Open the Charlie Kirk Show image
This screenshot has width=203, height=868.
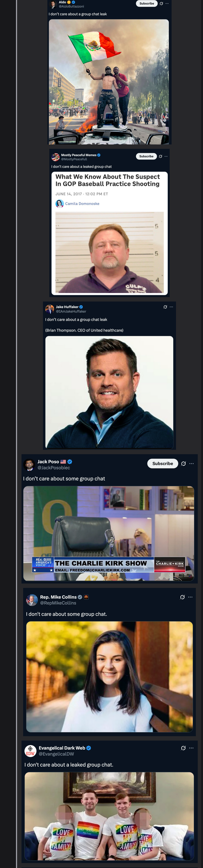point(109,533)
